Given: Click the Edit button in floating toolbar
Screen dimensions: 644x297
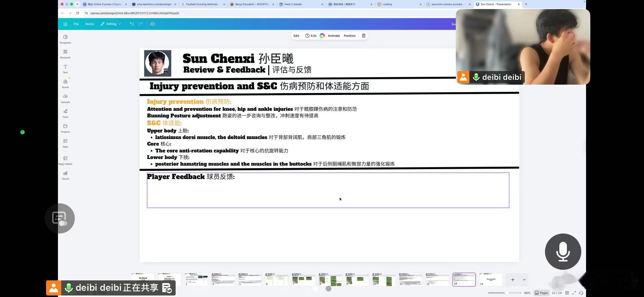Looking at the screenshot, I should [x=296, y=36].
